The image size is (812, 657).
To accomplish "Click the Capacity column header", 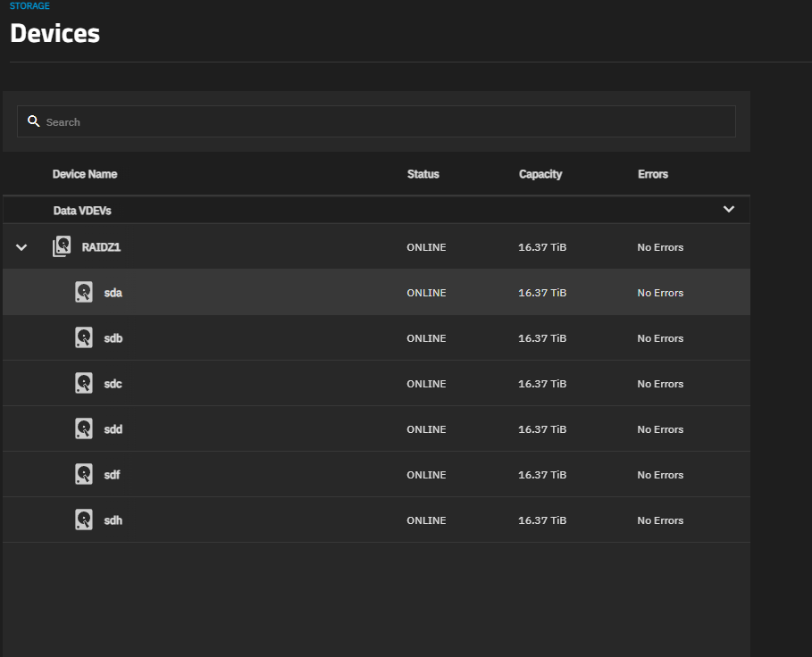I will (x=540, y=174).
